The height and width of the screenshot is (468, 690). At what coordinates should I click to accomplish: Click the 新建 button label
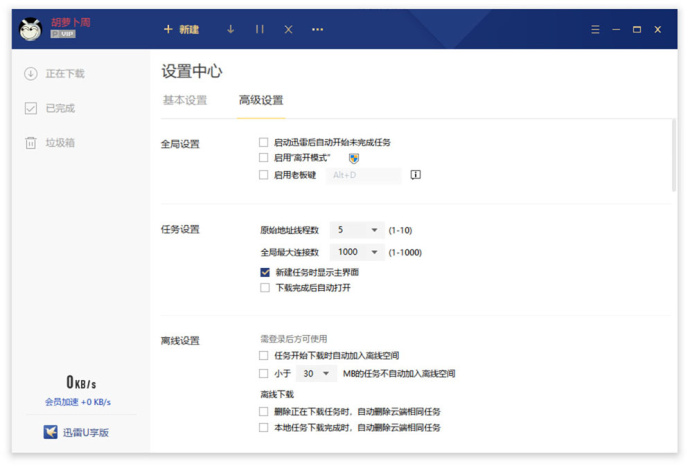coord(189,29)
